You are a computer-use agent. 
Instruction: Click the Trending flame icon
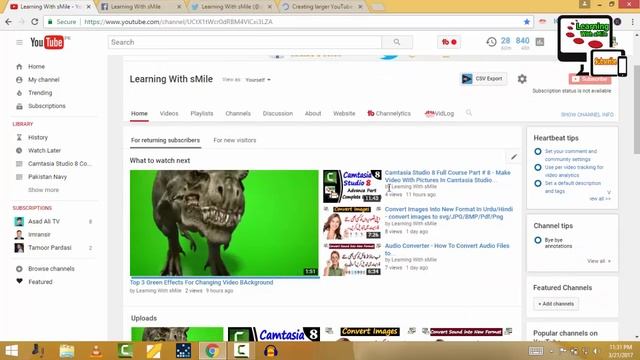tap(19, 93)
